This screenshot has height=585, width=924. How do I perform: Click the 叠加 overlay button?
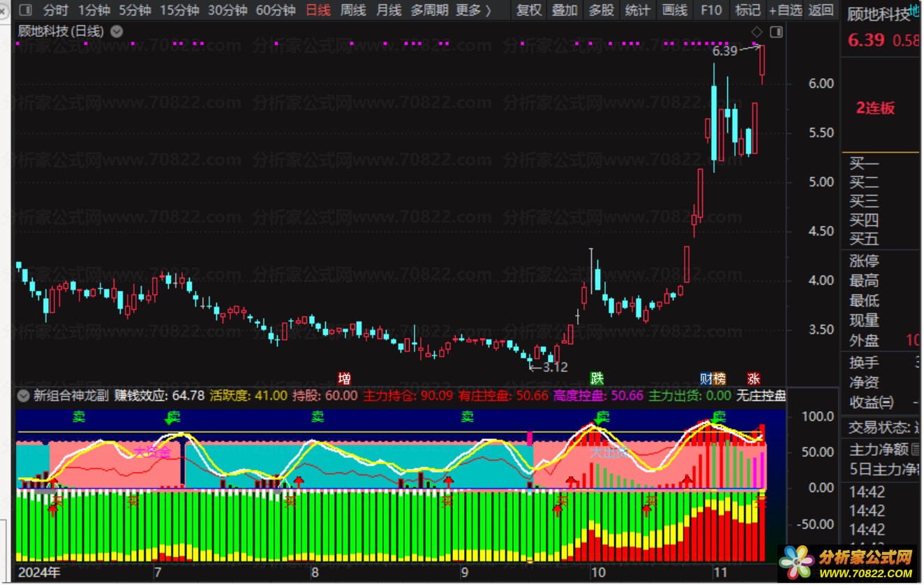565,10
